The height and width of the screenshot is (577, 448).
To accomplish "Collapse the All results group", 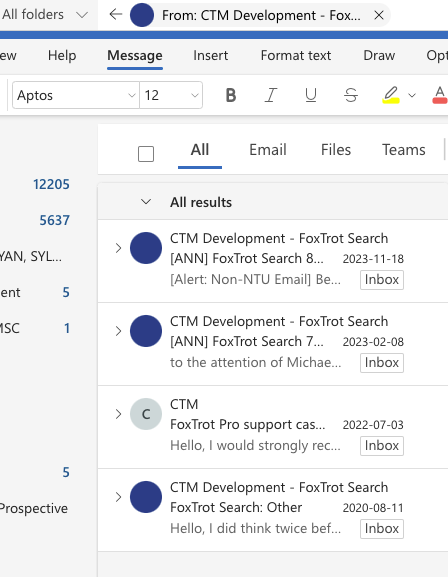I will click(x=146, y=202).
